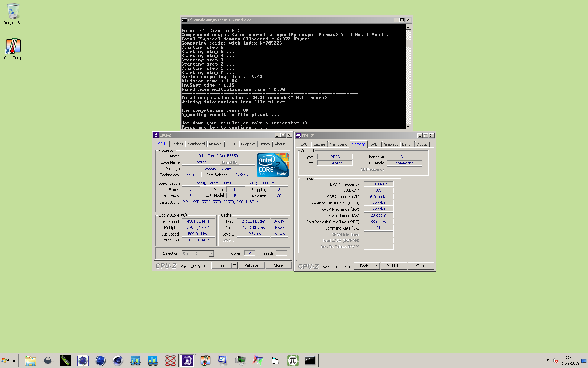Click the cmd window scrollbar up arrow
This screenshot has height=368, width=588.
coord(408,27)
